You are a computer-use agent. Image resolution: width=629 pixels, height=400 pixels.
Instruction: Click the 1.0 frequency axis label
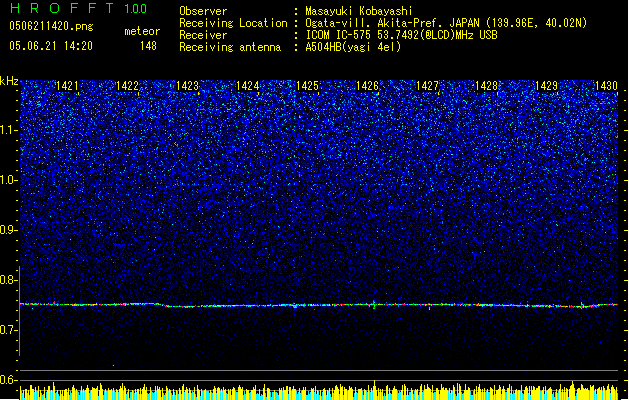coord(9,180)
